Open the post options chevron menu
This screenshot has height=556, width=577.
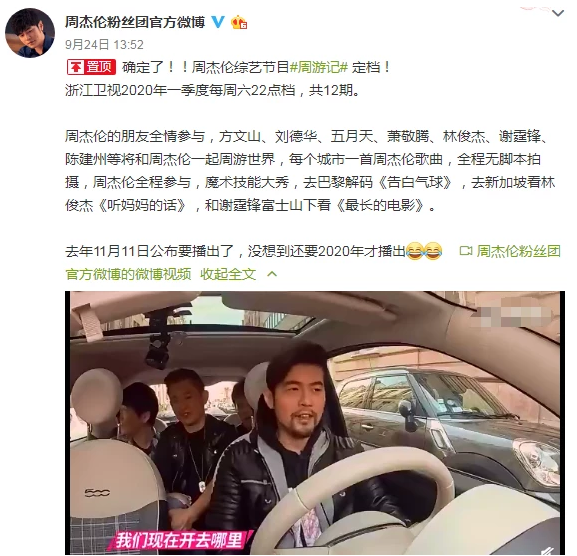click(x=558, y=14)
